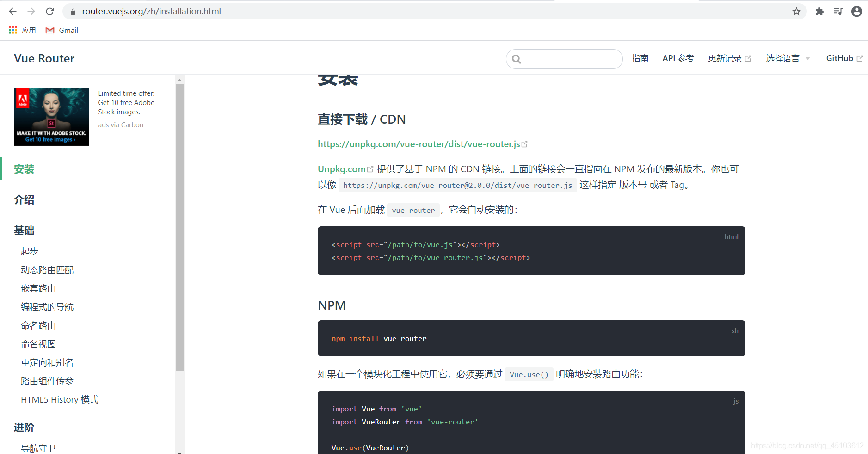The width and height of the screenshot is (868, 454).
Task: Open the 命名视图 sidebar page
Action: click(x=38, y=344)
